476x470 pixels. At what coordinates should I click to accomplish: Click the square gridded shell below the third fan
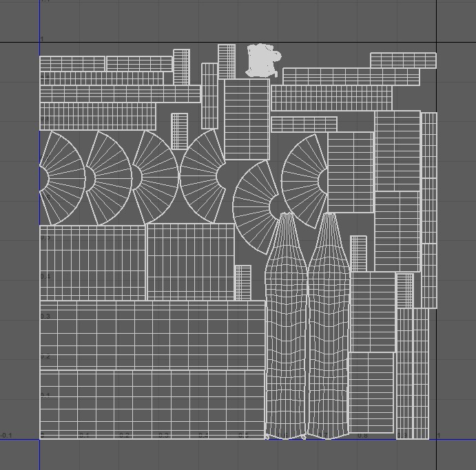click(x=191, y=262)
